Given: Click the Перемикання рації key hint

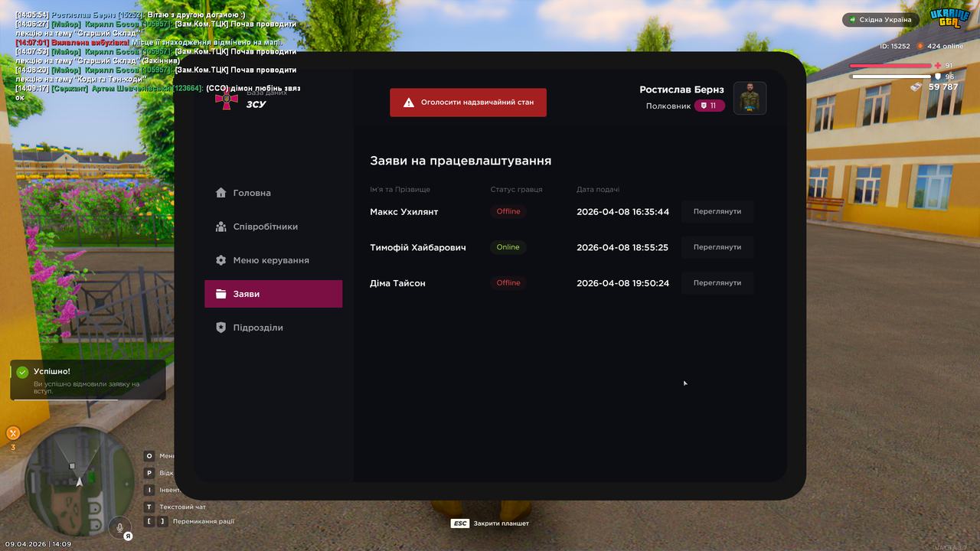Looking at the screenshot, I should 189,521.
